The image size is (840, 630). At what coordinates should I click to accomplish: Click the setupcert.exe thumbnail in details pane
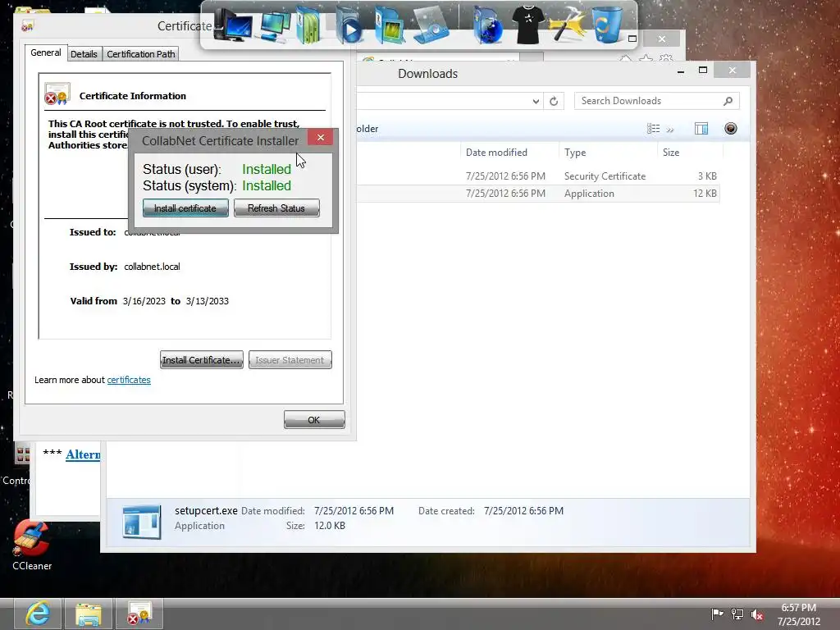(141, 521)
